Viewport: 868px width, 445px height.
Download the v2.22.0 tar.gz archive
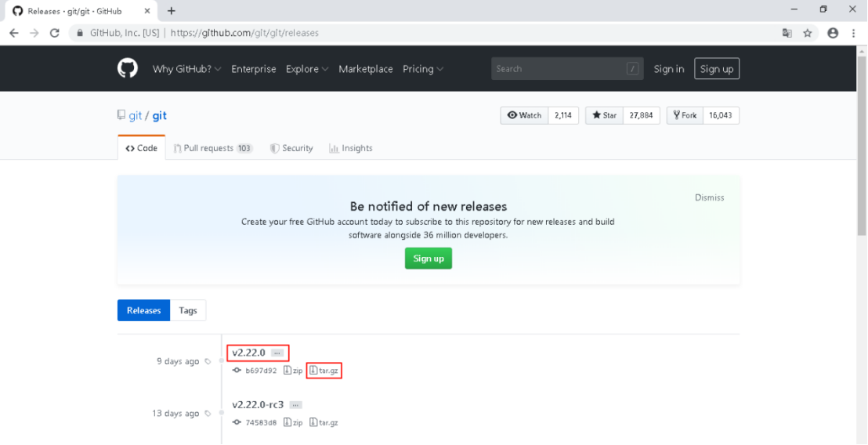(x=324, y=371)
